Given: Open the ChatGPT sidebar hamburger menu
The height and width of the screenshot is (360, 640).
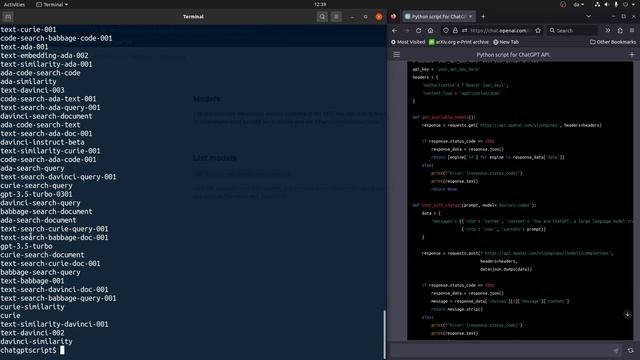Looking at the screenshot, I should (397, 55).
